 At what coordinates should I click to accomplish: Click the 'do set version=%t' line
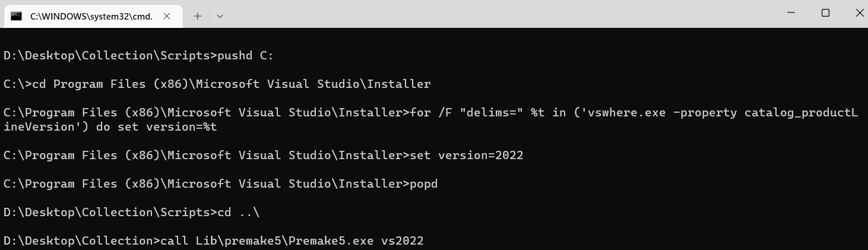(x=110, y=127)
